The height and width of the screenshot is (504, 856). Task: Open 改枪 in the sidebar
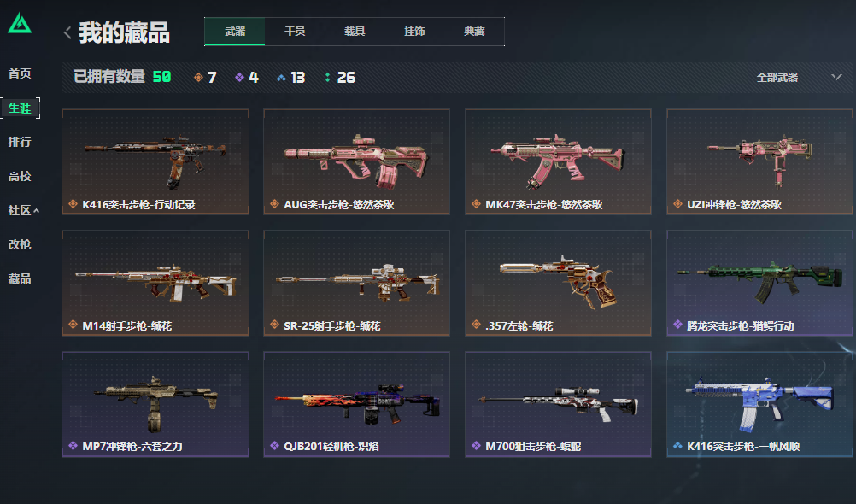click(20, 244)
